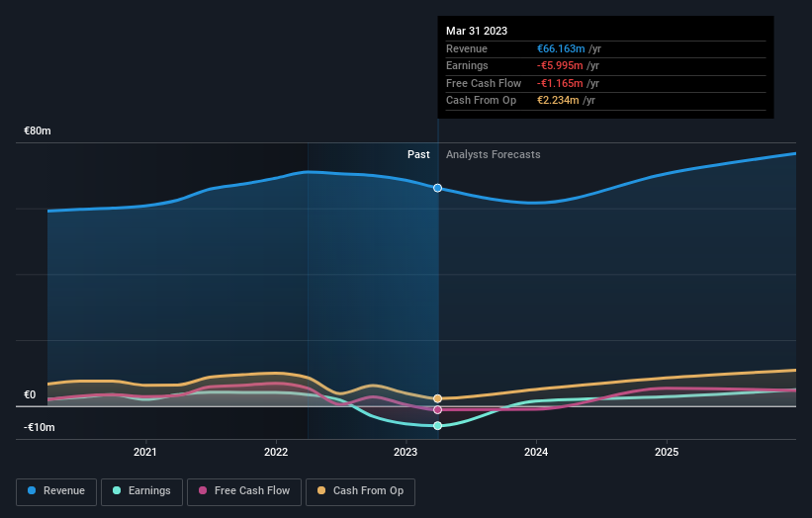812x518 pixels.
Task: Click the blue Revenue legend dot
Action: coord(32,490)
